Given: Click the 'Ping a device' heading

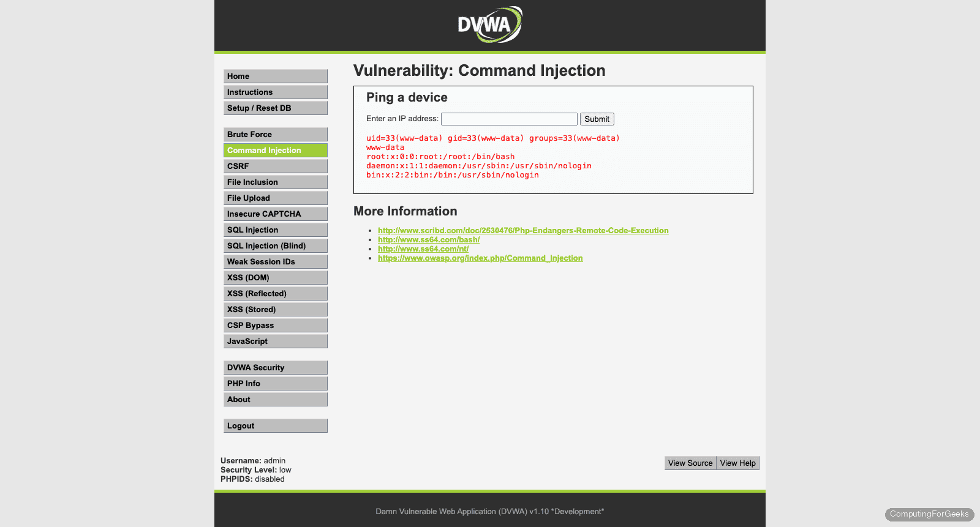Looking at the screenshot, I should tap(407, 98).
